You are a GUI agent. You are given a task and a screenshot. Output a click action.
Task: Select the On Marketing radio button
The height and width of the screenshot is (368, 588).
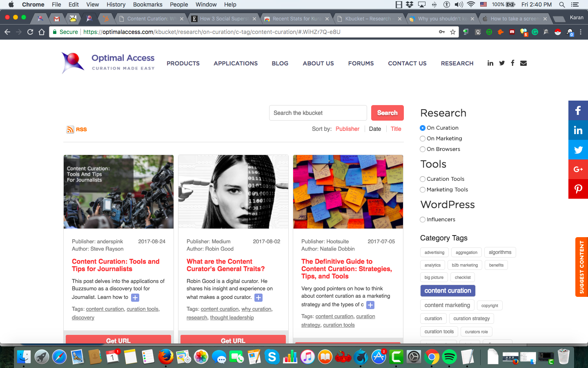tap(423, 139)
